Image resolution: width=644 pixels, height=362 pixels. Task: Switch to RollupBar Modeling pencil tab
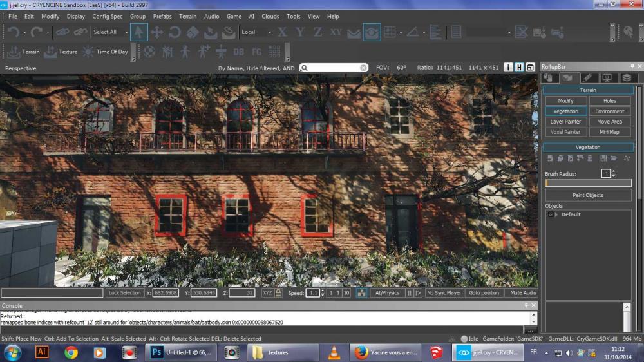(588, 78)
